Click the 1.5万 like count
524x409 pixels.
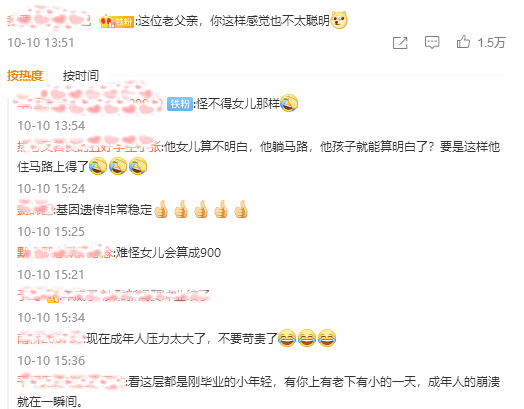coord(491,43)
